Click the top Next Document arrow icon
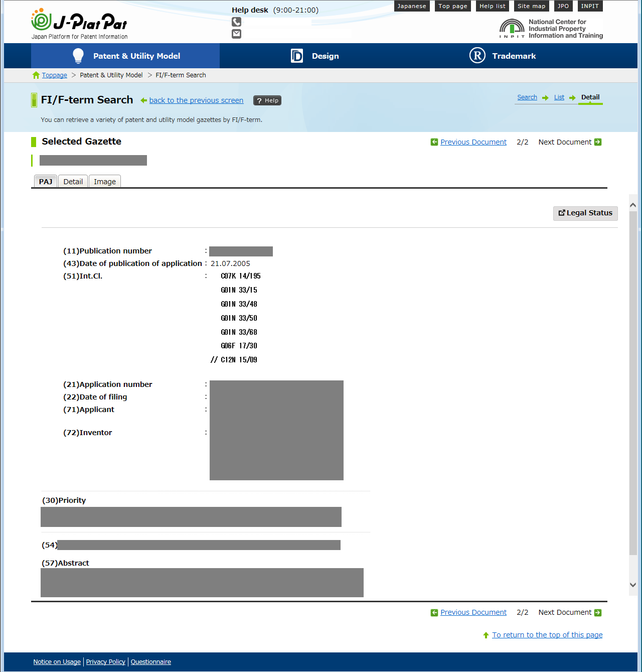This screenshot has width=642, height=672. click(598, 142)
